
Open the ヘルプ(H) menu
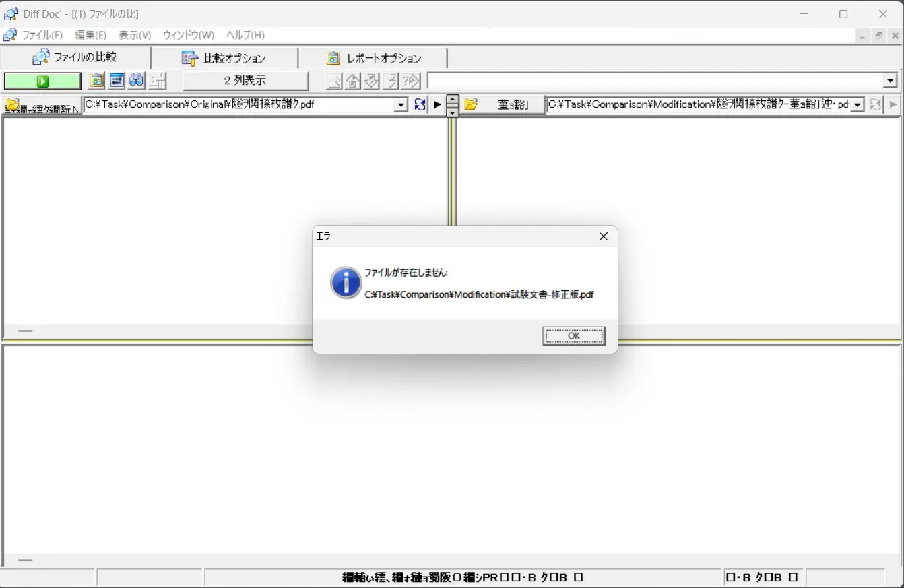pyautogui.click(x=245, y=35)
